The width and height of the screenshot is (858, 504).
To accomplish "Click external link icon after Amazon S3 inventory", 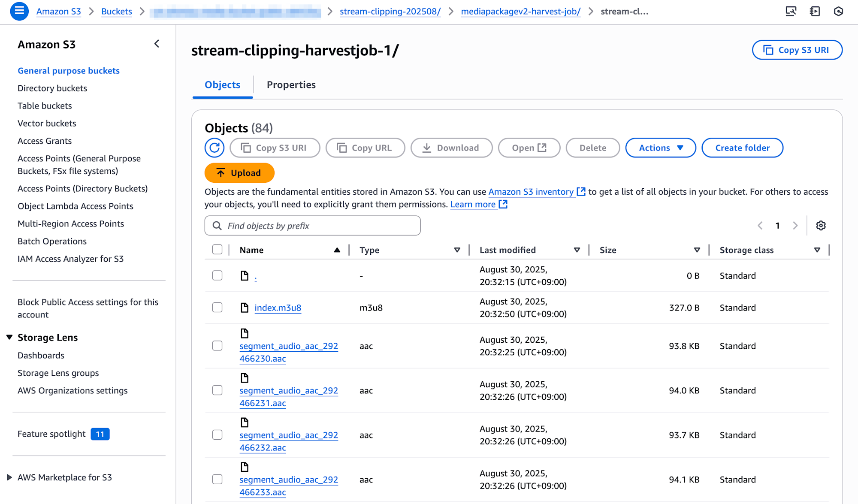I will click(581, 192).
